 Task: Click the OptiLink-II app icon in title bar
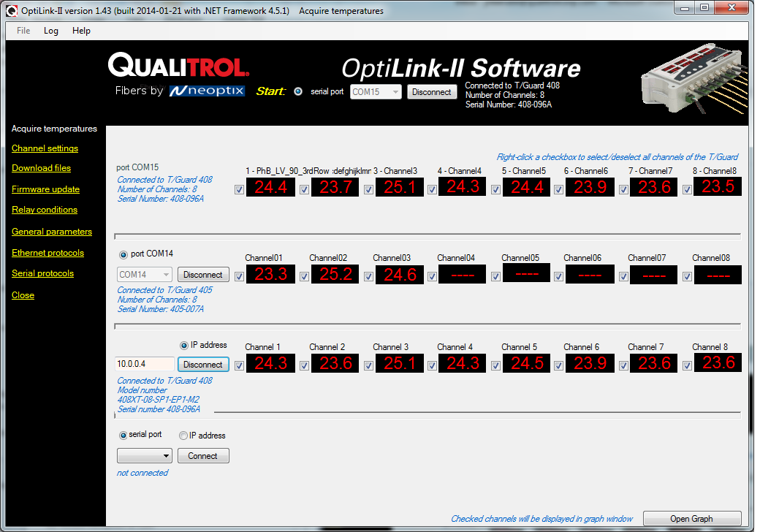pyautogui.click(x=12, y=11)
